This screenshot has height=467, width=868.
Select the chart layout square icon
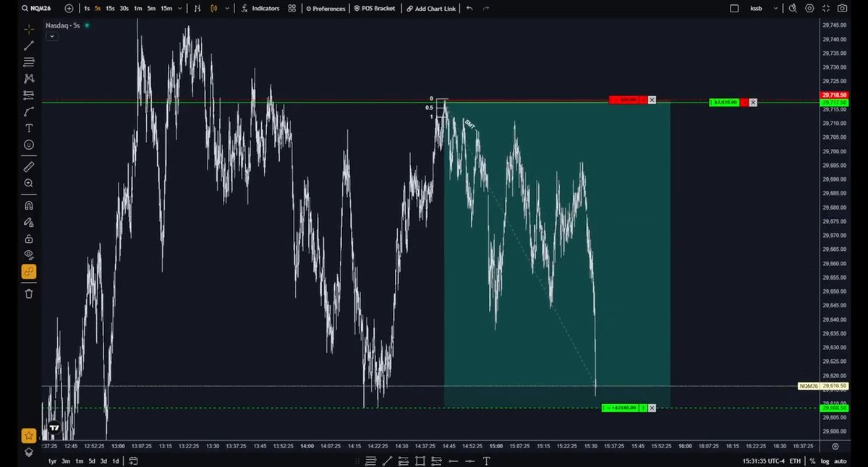coord(734,9)
